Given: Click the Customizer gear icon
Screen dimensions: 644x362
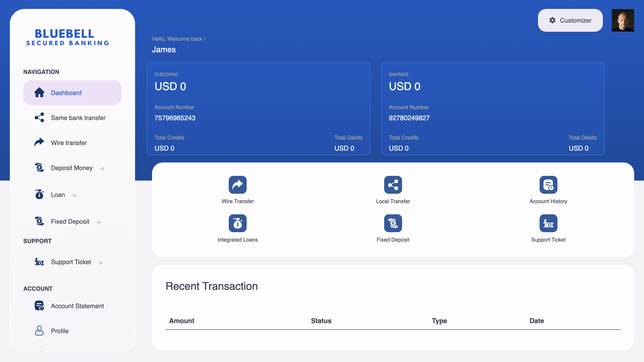Looking at the screenshot, I should (552, 20).
